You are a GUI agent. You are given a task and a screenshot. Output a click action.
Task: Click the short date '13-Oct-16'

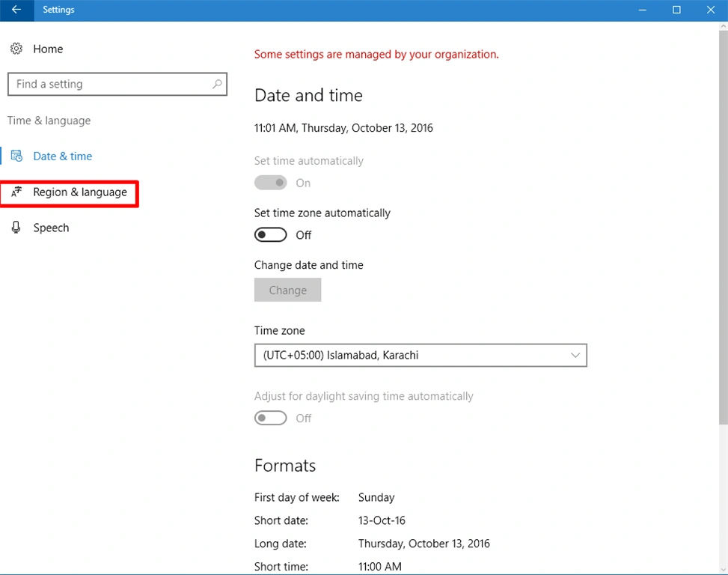point(382,520)
